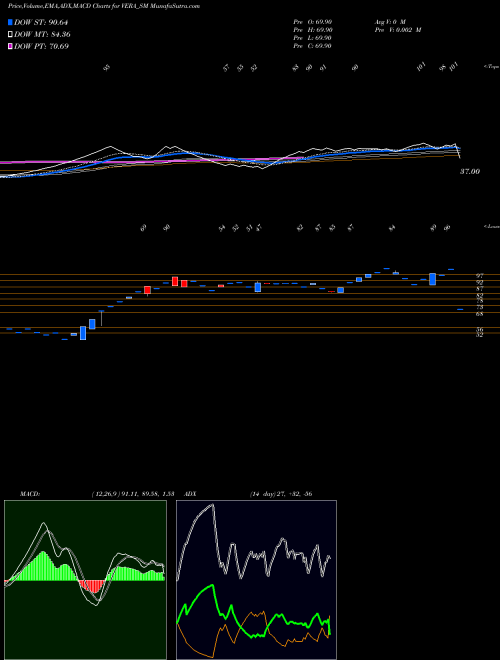Click the MACD values '(12,26,9) 91.11, 89.58, 1.53'
The height and width of the screenshot is (660, 500).
[x=133, y=494]
